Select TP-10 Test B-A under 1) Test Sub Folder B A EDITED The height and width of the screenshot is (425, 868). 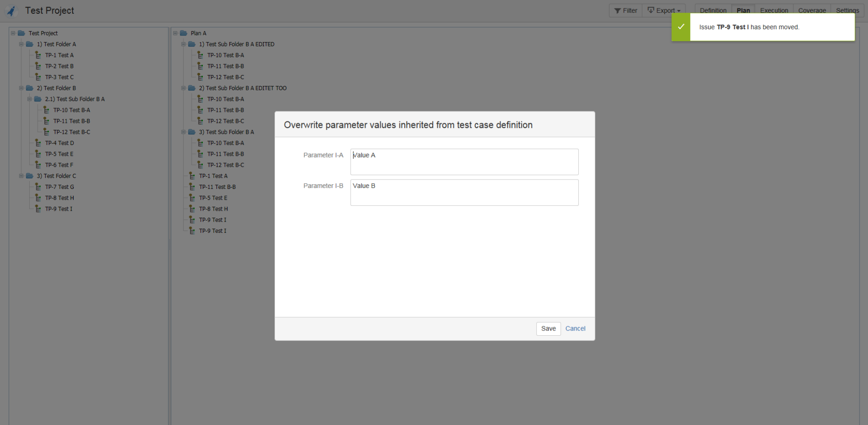click(x=226, y=55)
